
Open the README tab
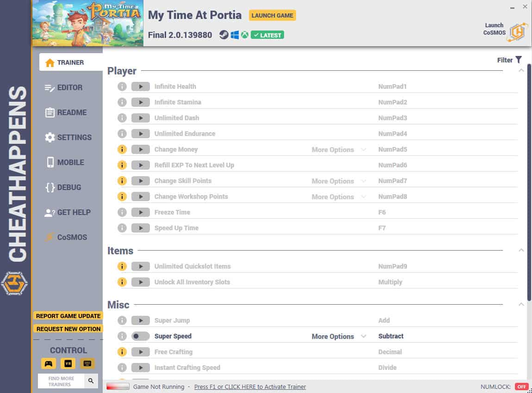click(x=66, y=112)
